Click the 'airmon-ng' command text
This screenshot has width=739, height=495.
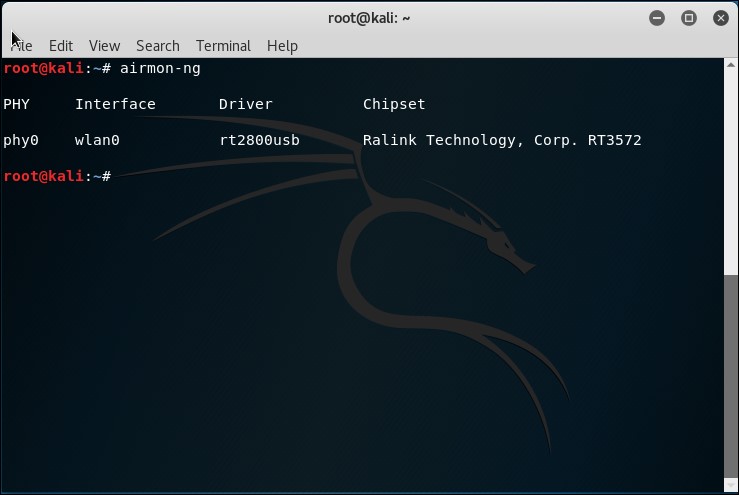[160, 68]
